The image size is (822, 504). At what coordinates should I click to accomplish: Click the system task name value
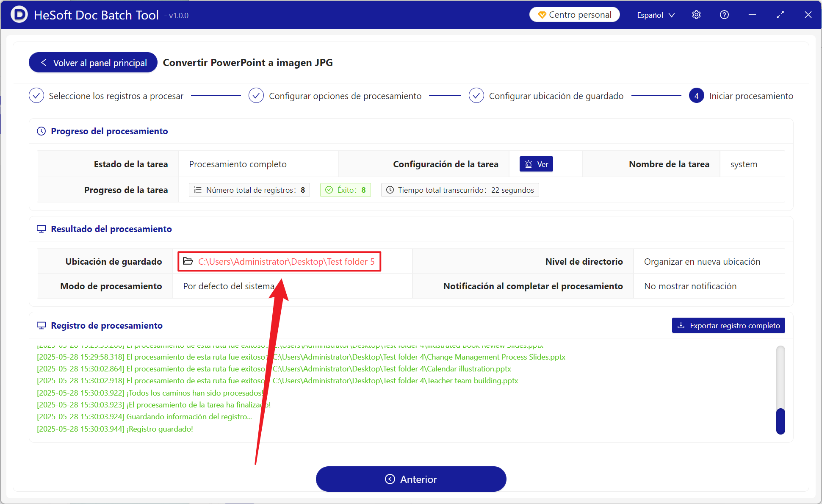[744, 164]
